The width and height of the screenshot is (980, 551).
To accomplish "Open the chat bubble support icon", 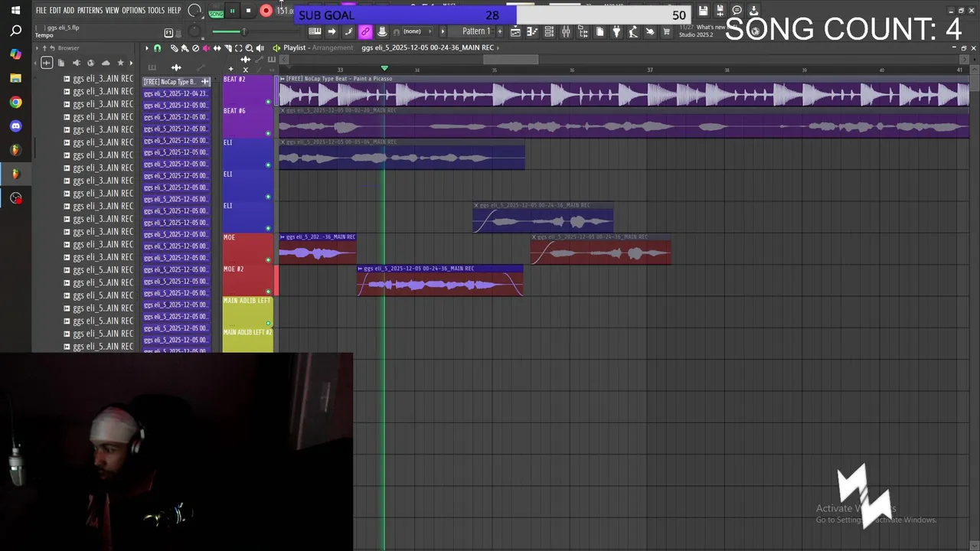I will click(737, 11).
